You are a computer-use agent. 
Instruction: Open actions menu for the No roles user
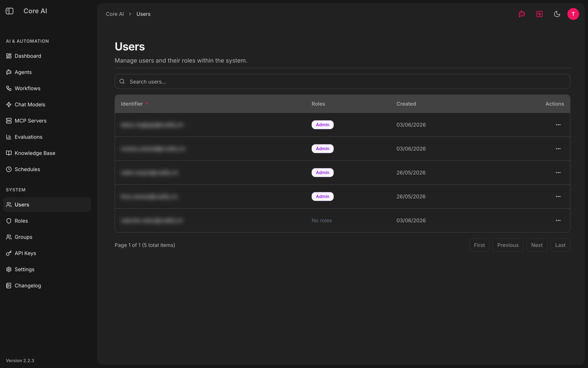pos(558,220)
